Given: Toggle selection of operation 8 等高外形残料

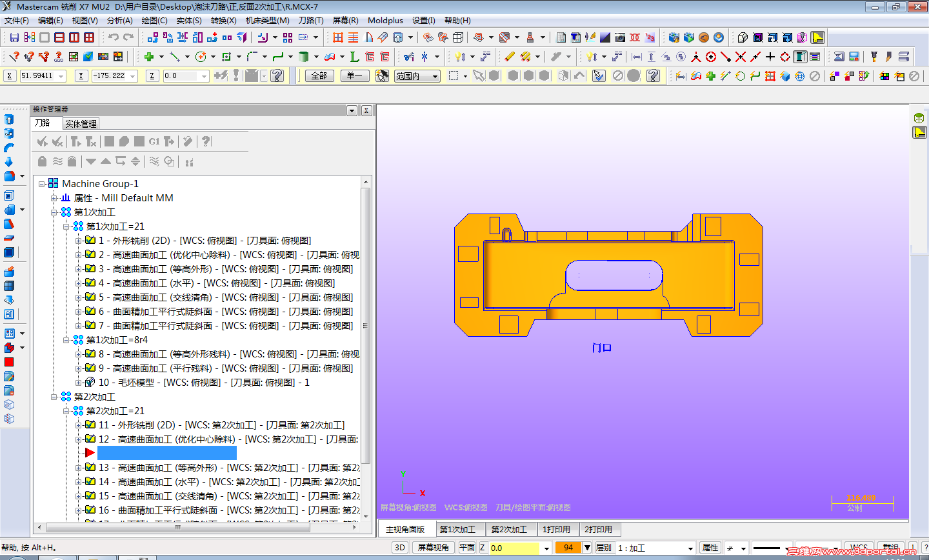Looking at the screenshot, I should 90,354.
